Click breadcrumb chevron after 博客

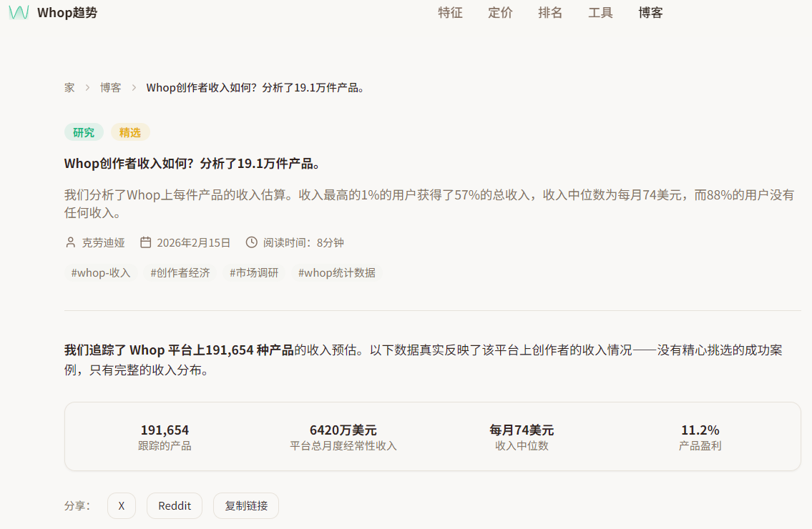coord(134,87)
